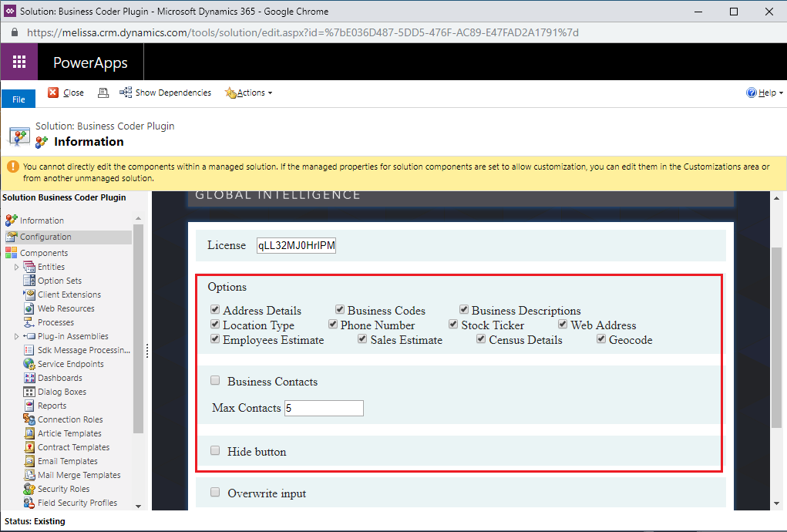787x532 pixels.
Task: Enable the Business Contacts checkbox
Action: (216, 381)
